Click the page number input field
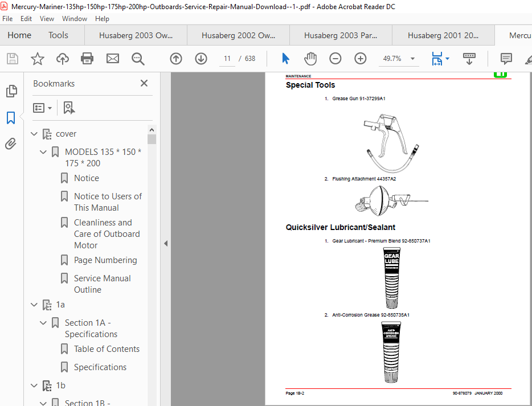Image resolution: width=532 pixels, height=406 pixels. click(x=227, y=59)
